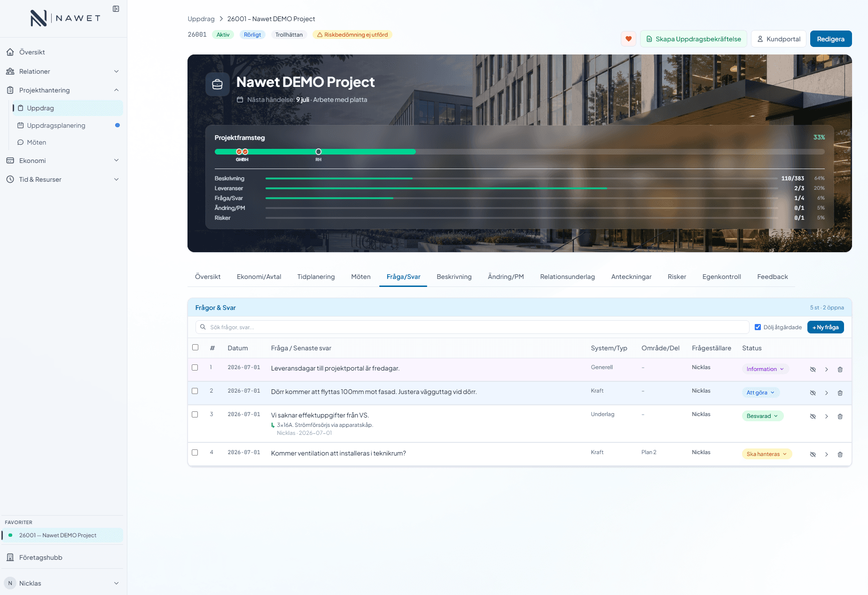Screen dimensions: 868x595
Task: Switch to the Ekonomi/Avtal tab
Action: [259, 277]
